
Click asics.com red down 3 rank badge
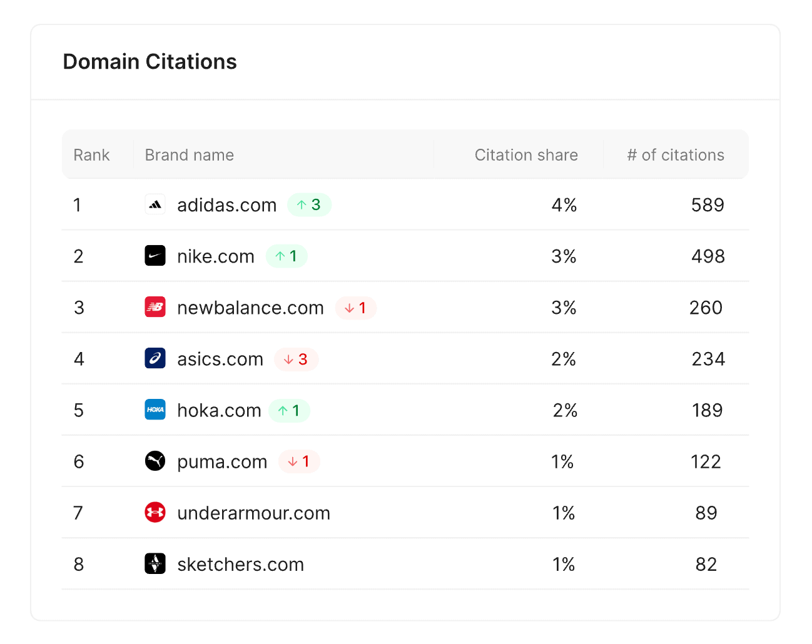click(296, 360)
